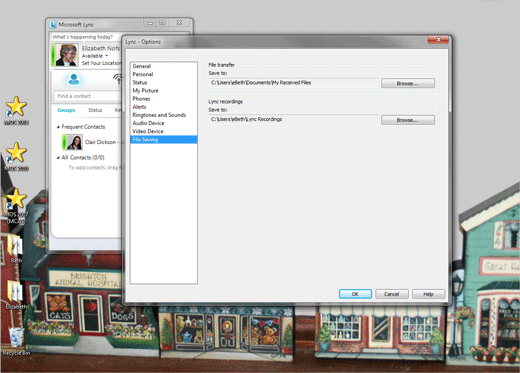520x373 pixels.
Task: Select the second star desktop shortcut
Action: pyautogui.click(x=16, y=157)
